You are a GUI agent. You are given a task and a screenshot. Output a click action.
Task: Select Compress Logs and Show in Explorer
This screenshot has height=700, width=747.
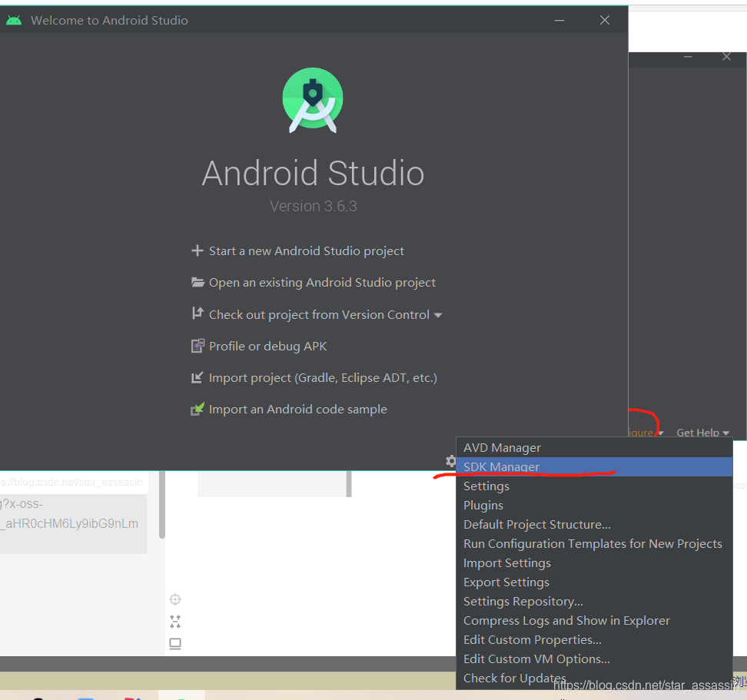point(594,620)
